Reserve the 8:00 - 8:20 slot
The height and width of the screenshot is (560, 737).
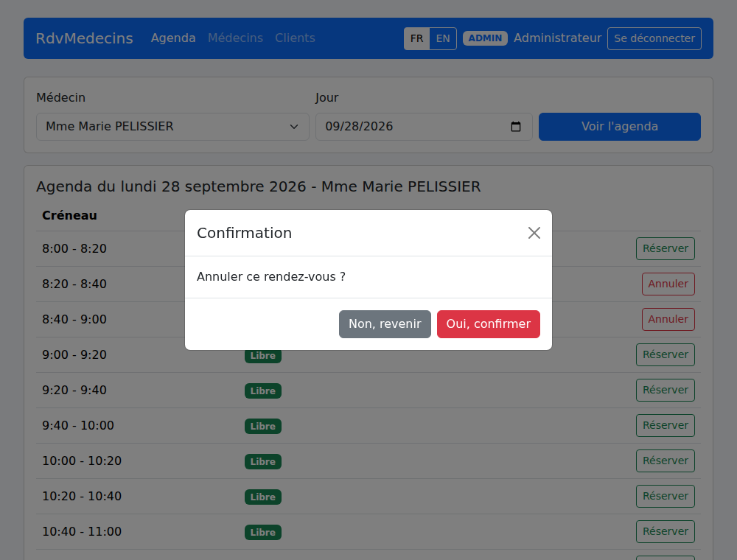665,248
